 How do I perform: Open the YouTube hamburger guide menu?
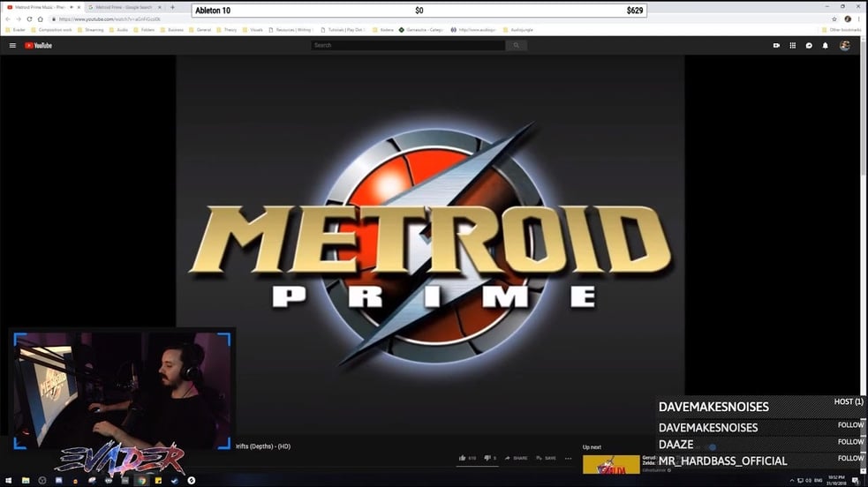click(12, 45)
